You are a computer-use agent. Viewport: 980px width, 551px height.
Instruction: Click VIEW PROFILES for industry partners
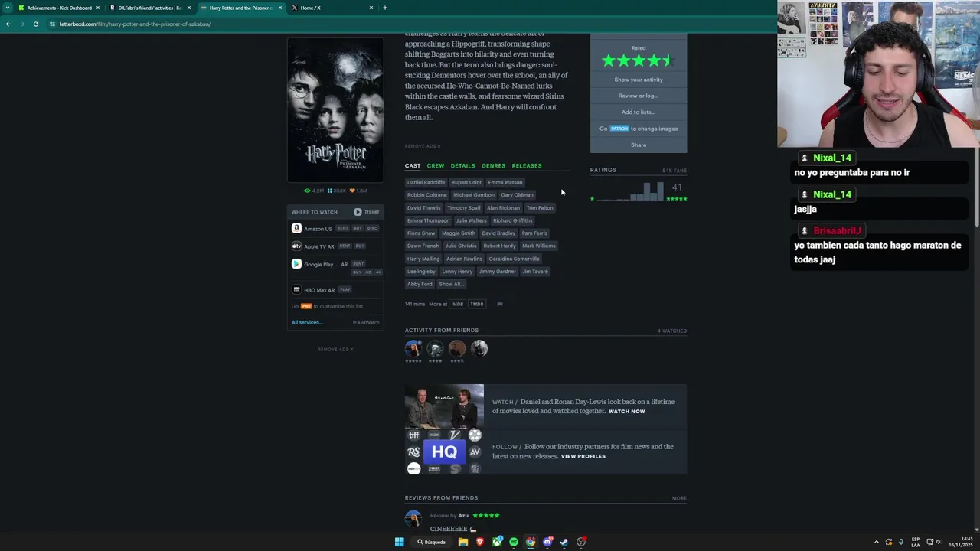point(583,456)
